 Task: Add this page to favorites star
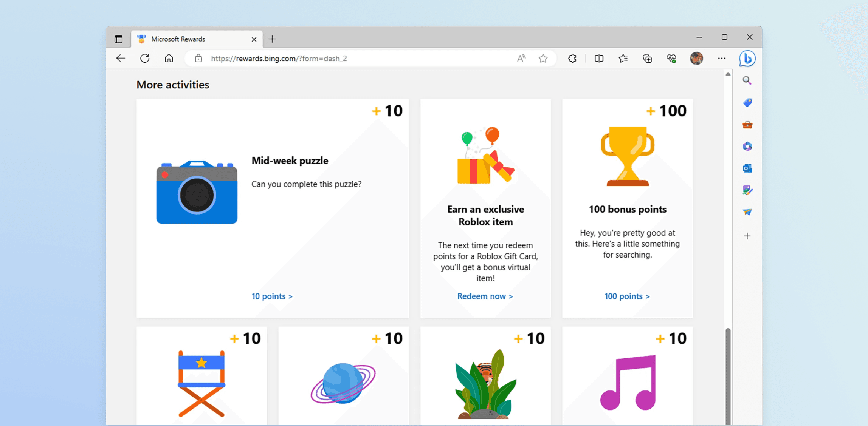[x=543, y=59]
